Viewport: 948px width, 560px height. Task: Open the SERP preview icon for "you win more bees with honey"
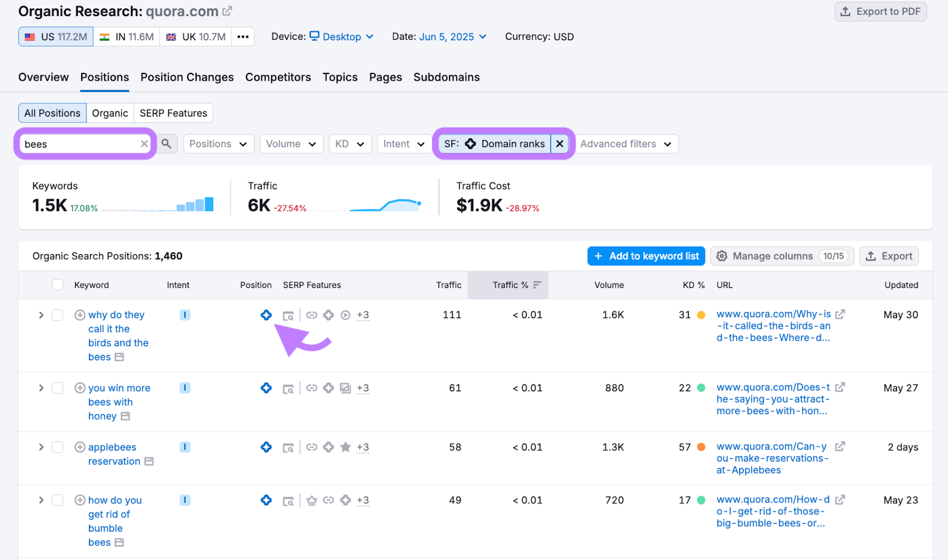(289, 388)
